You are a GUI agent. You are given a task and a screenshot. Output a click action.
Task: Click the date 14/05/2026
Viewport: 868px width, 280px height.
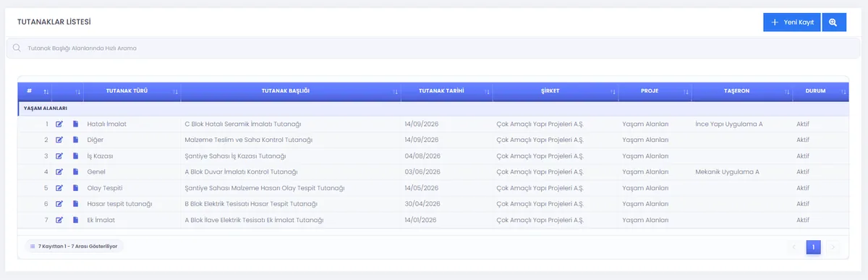pyautogui.click(x=422, y=187)
